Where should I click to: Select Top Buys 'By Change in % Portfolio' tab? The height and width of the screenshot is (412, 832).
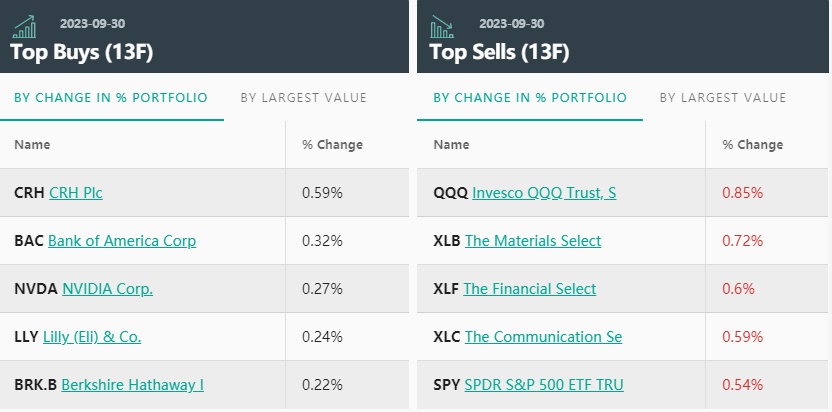(111, 98)
